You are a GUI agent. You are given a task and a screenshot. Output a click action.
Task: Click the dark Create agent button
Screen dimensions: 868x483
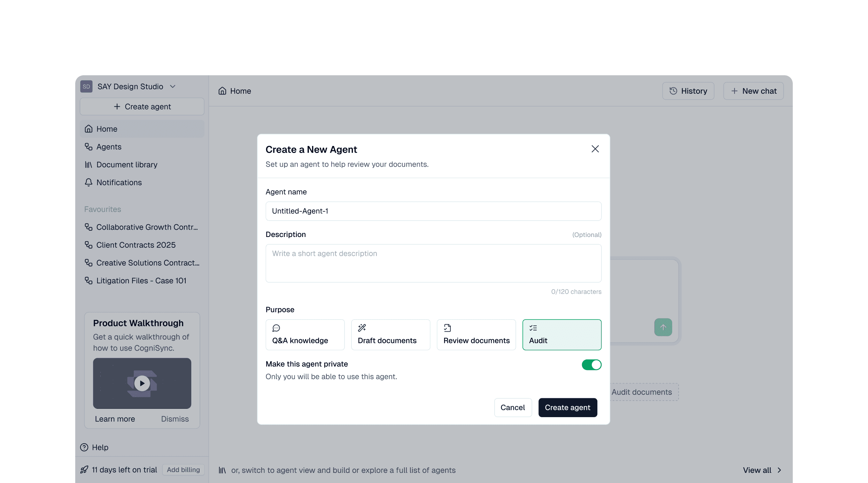(567, 407)
